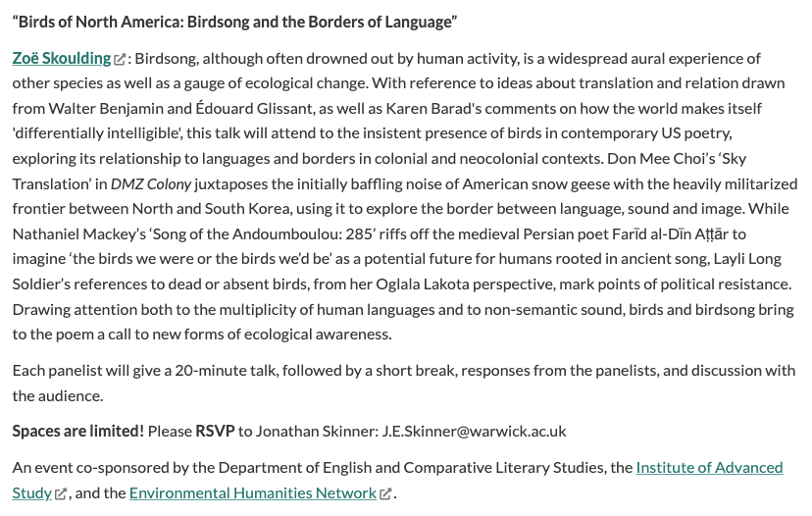The width and height of the screenshot is (812, 516).
Task: Open the Environmental Humanities Network link
Action: (252, 492)
